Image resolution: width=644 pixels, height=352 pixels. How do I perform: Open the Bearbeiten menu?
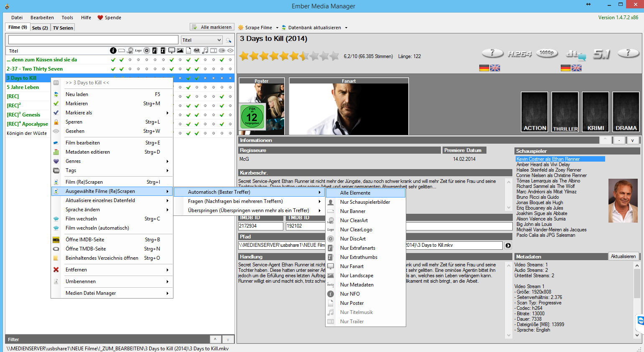pyautogui.click(x=42, y=18)
